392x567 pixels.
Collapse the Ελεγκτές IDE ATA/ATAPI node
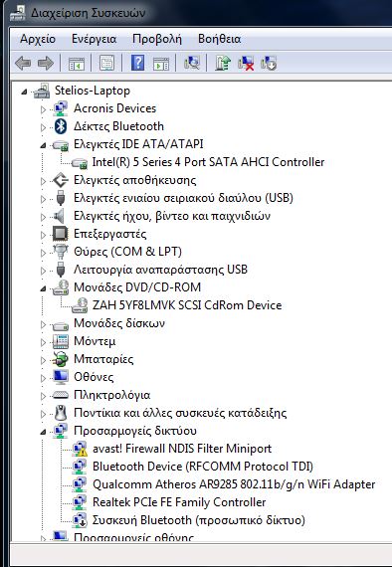(x=43, y=145)
